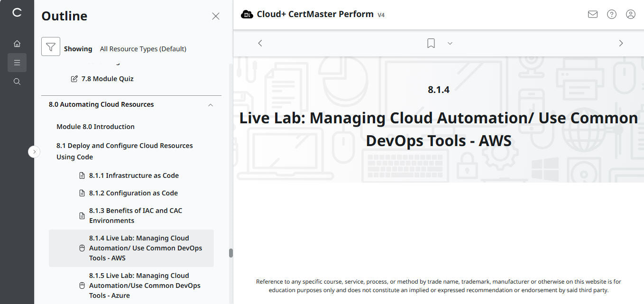Open 7.8 Module Quiz

(107, 79)
